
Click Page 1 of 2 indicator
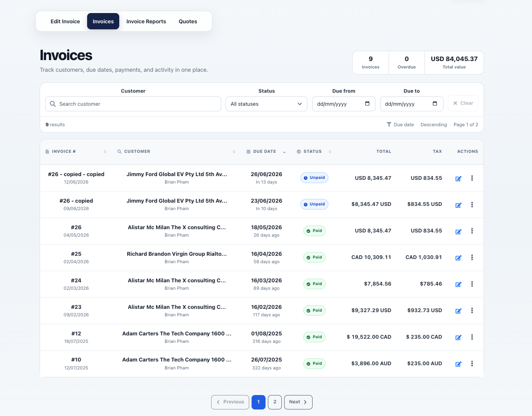pos(466,124)
